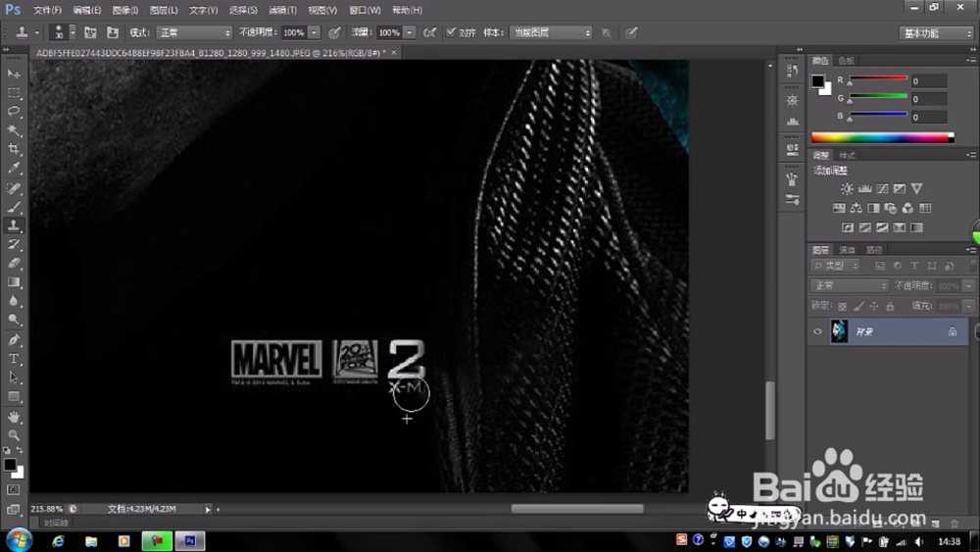Hide the 背景 layer with eye icon
The image size is (980, 552).
[x=817, y=331]
